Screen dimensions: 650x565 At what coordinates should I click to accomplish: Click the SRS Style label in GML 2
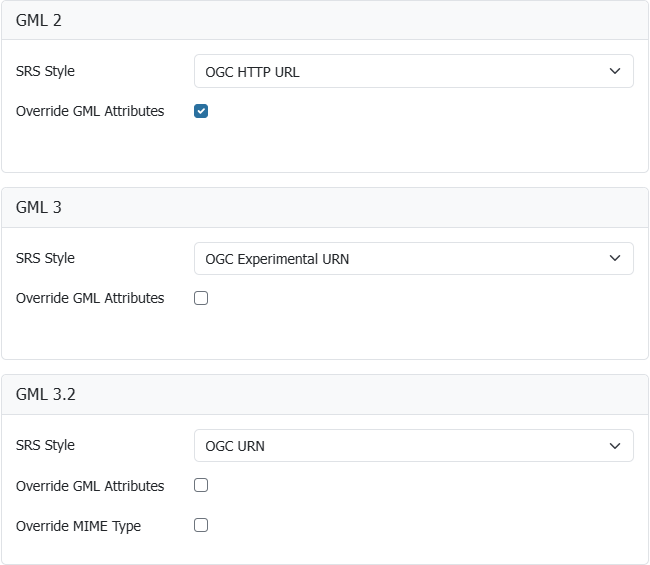[x=45, y=71]
